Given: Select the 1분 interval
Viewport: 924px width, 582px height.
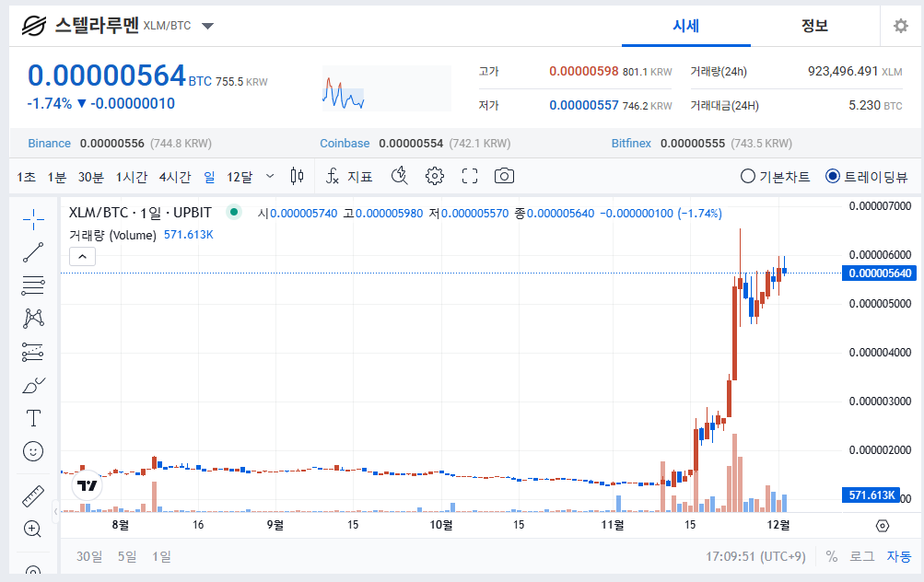Looking at the screenshot, I should [56, 177].
